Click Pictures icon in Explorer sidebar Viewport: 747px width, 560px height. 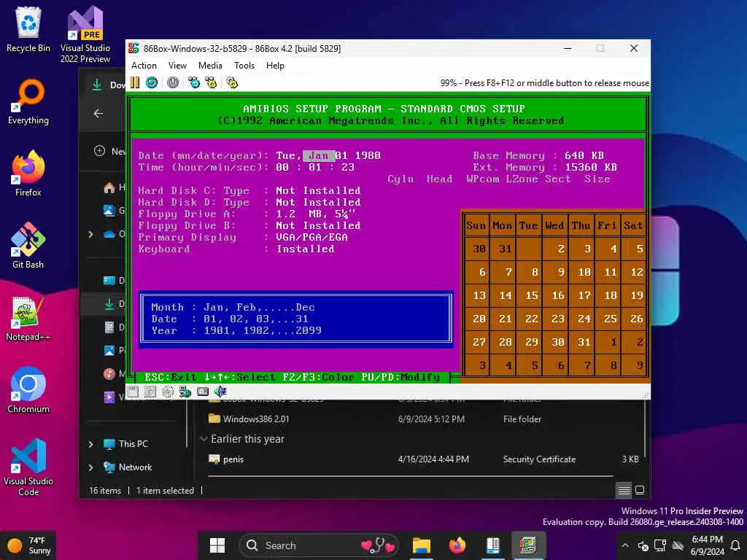[109, 351]
